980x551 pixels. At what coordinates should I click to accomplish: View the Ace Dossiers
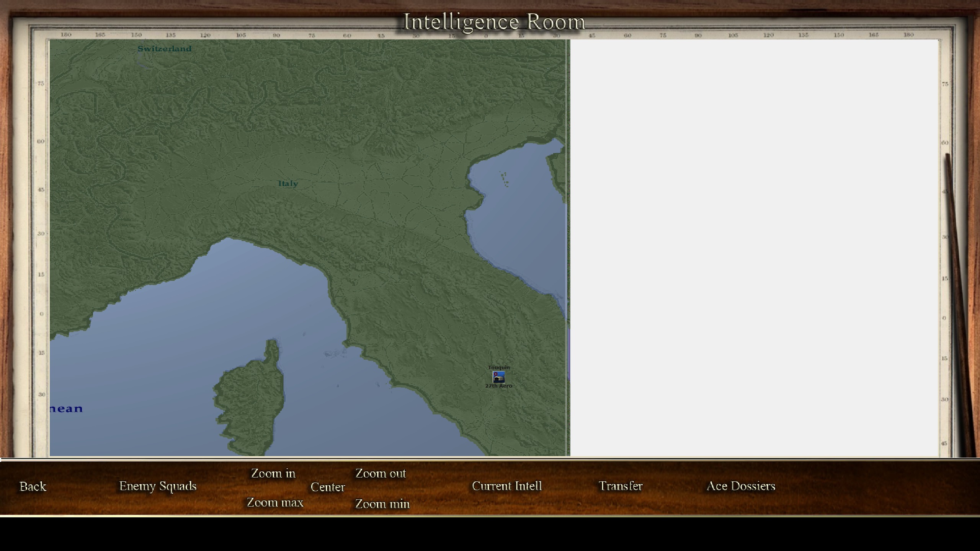pos(741,486)
